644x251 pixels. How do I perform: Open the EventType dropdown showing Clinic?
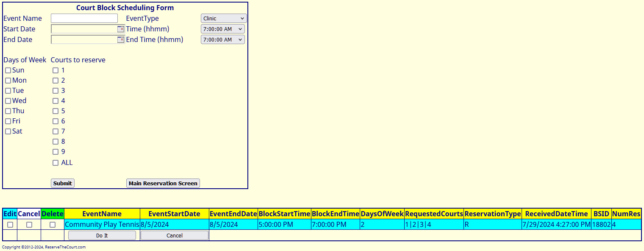coord(223,19)
